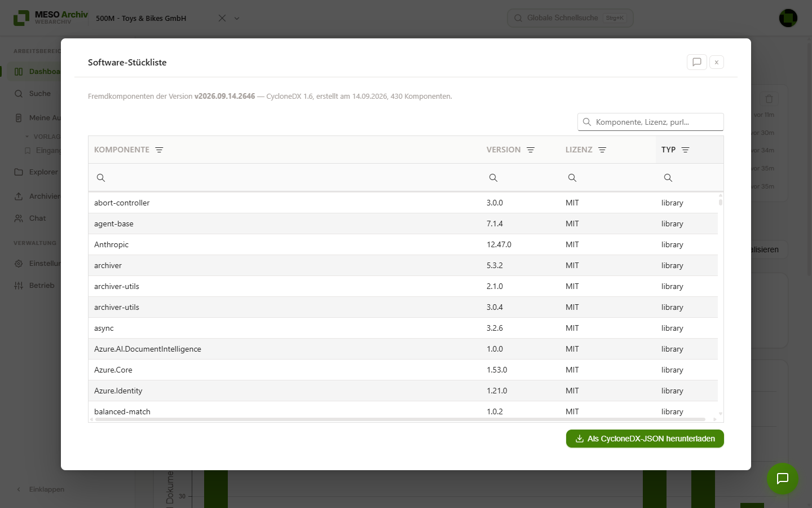
Task: Select the Azure.AI.DocumentIntelligence row
Action: [403, 349]
